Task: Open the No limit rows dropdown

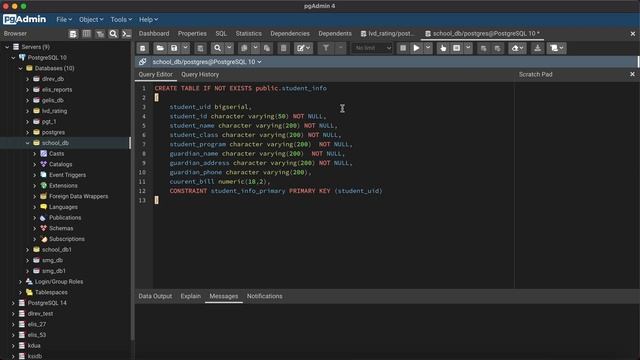Action: pyautogui.click(x=372, y=48)
